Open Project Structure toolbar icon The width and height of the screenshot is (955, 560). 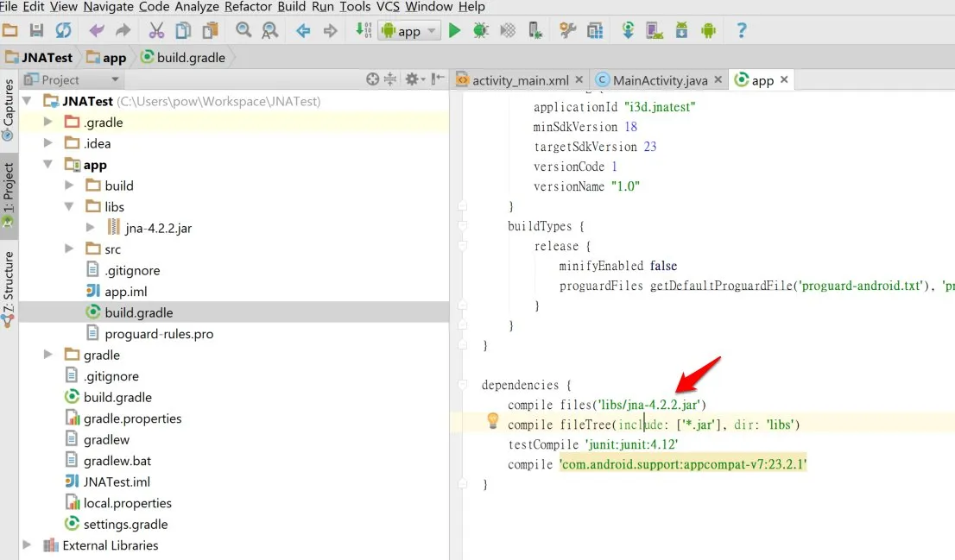[x=595, y=30]
